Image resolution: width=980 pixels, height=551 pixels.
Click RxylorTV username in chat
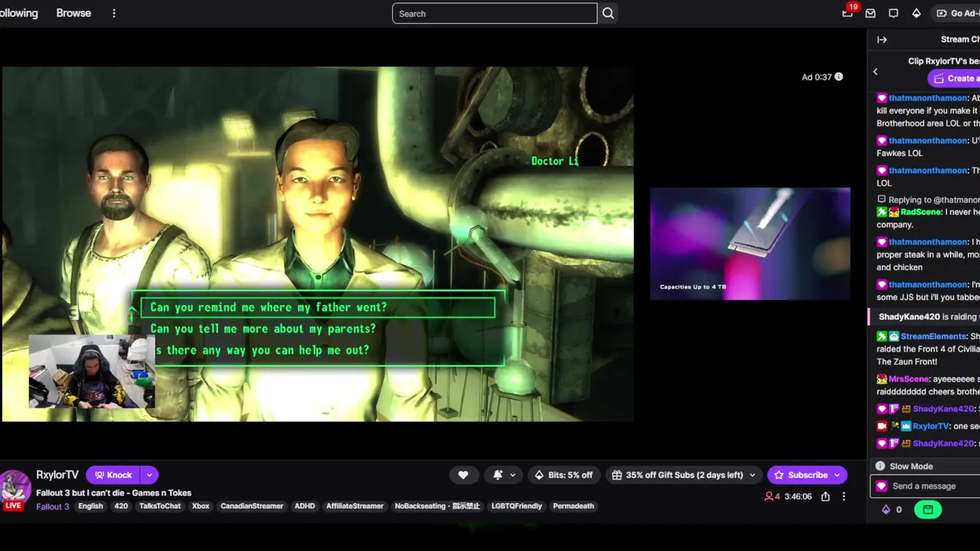[930, 426]
